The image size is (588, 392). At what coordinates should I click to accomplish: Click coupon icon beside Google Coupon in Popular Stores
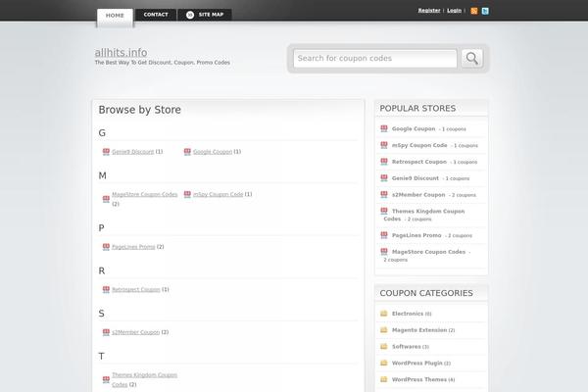click(384, 128)
